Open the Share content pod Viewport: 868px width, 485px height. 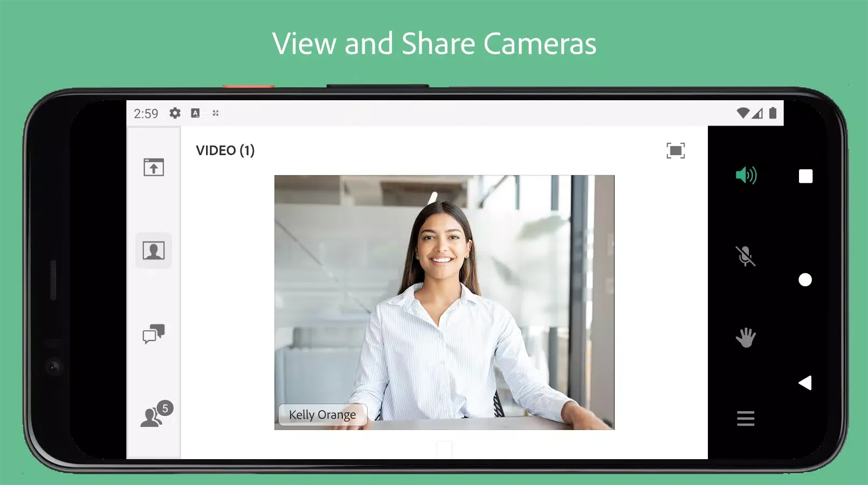pyautogui.click(x=153, y=167)
